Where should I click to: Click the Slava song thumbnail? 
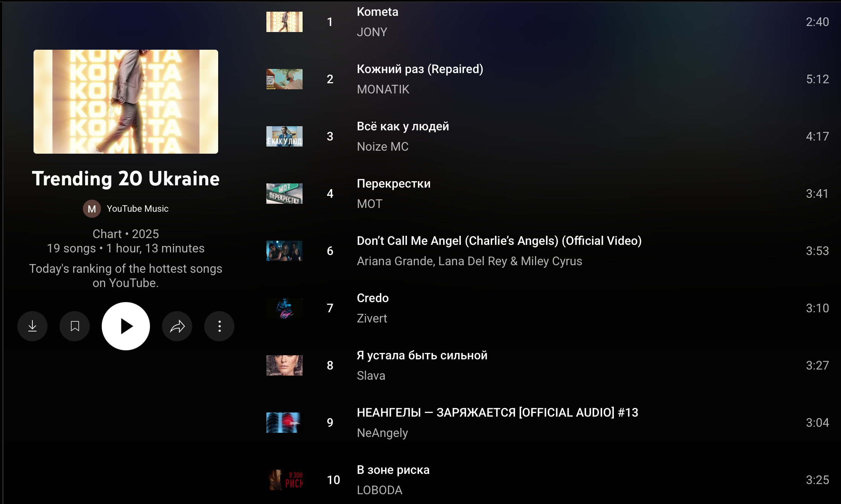pyautogui.click(x=284, y=365)
